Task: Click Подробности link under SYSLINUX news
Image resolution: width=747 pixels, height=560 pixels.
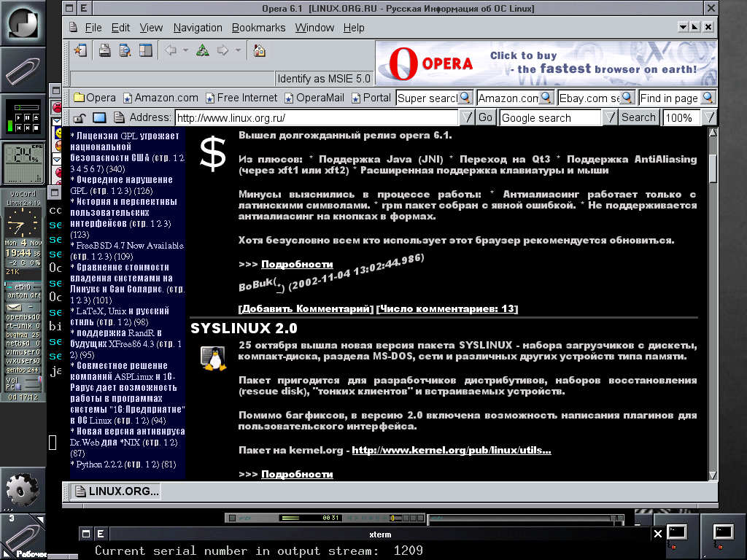Action: 297,474
